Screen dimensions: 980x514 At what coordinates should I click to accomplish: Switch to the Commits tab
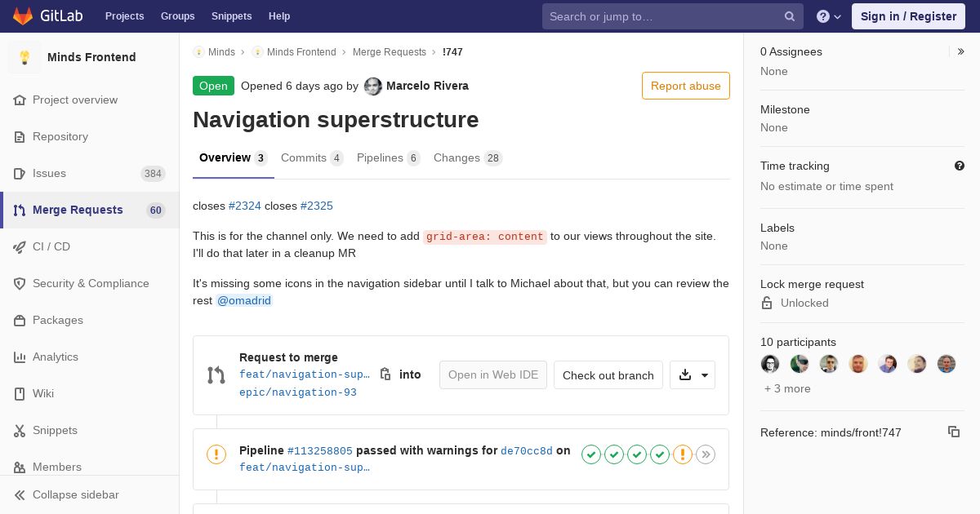[x=312, y=158]
